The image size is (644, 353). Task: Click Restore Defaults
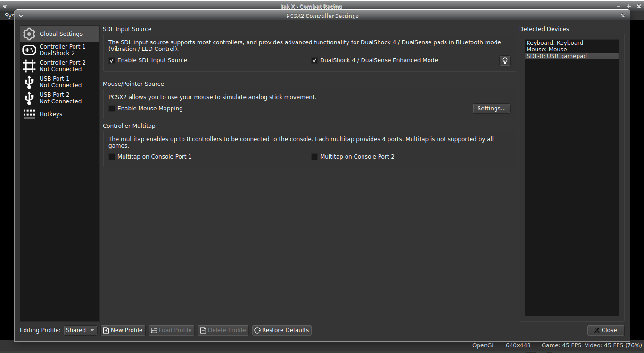pyautogui.click(x=281, y=330)
